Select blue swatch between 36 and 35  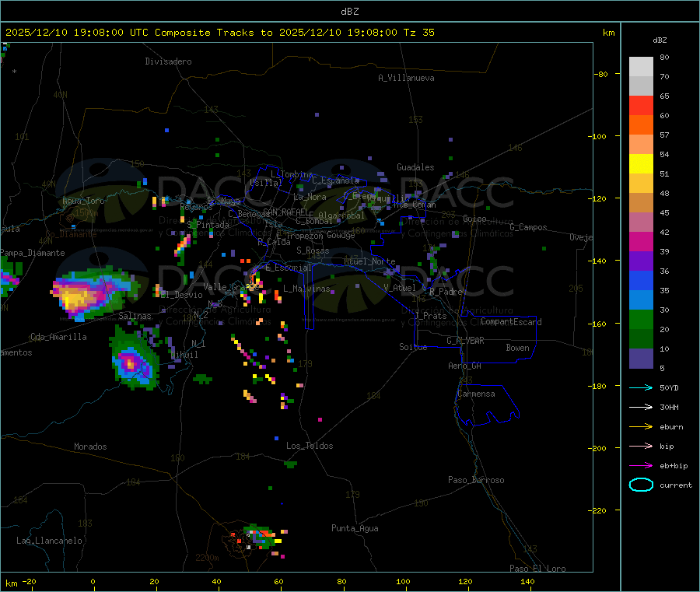641,280
